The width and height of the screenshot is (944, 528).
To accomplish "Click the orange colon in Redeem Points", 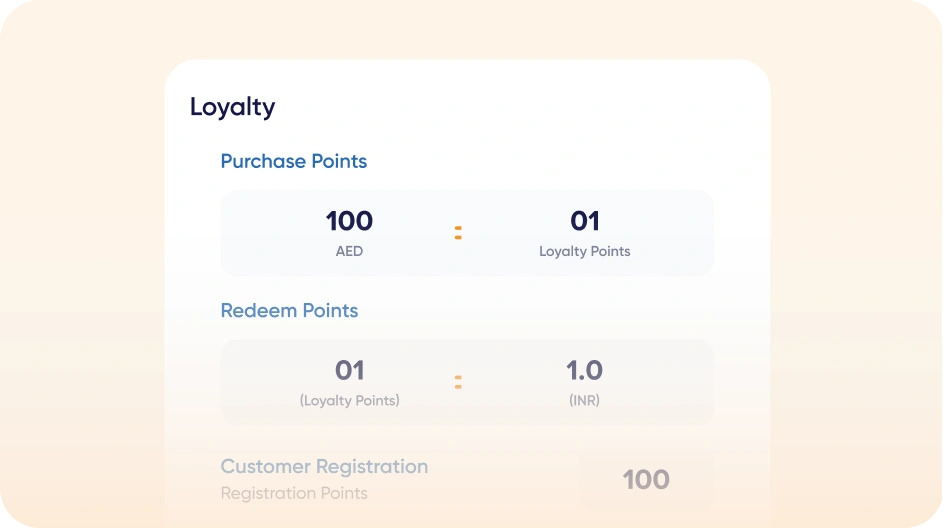I will pos(458,382).
